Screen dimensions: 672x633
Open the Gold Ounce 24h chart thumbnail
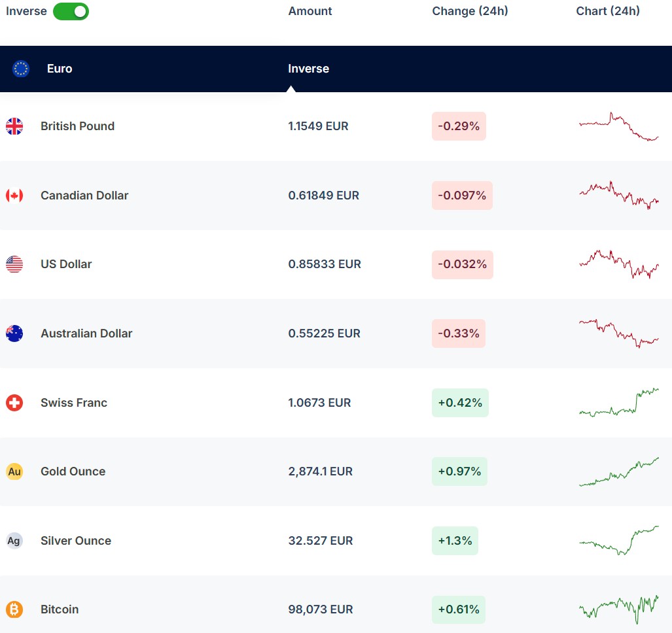(x=618, y=471)
